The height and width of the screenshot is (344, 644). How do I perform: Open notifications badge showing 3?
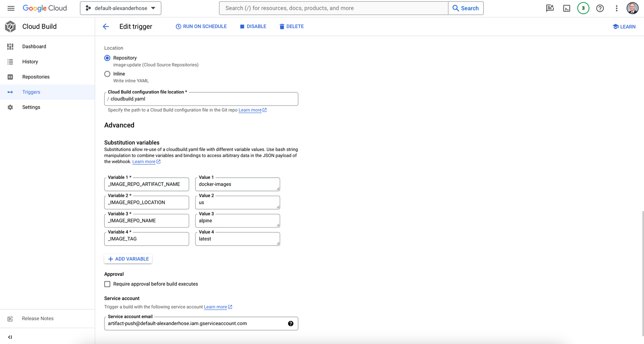[583, 8]
